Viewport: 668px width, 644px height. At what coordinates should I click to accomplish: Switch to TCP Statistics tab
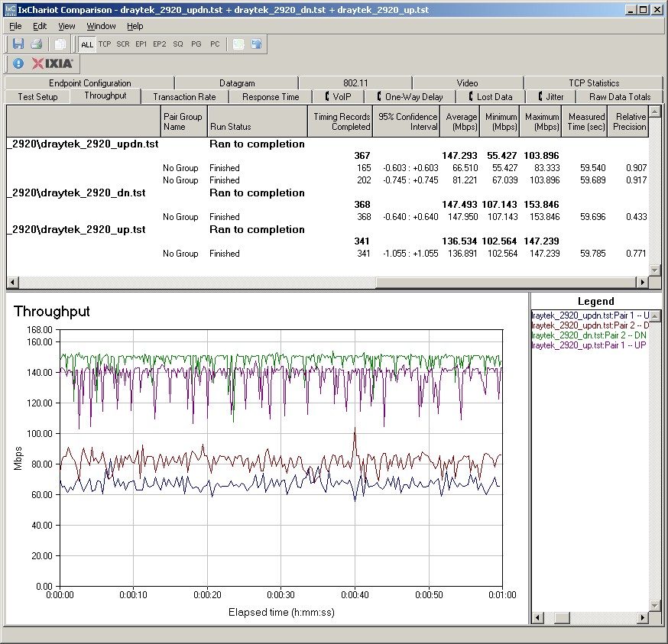594,83
